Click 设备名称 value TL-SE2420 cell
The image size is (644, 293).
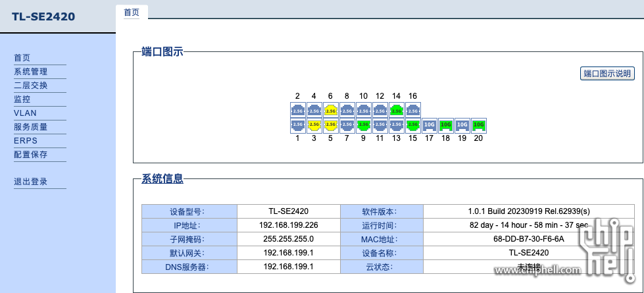coord(529,253)
